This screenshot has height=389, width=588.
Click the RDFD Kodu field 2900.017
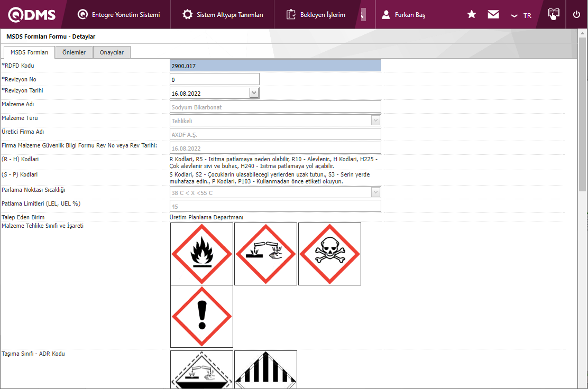(x=275, y=66)
